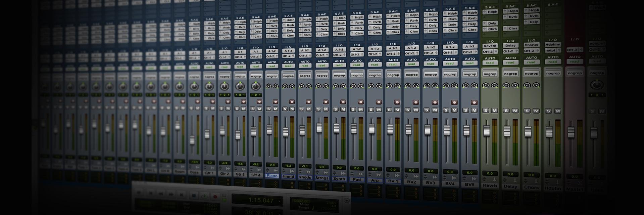Open the Chorus input selector on Chors track
Screen dimensions: 644x215
pyautogui.click(x=531, y=45)
